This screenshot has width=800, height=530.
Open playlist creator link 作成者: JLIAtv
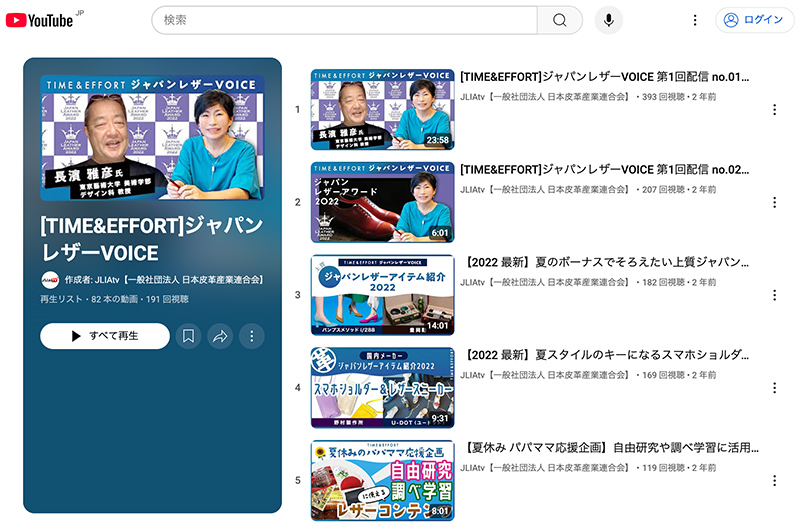[164, 280]
